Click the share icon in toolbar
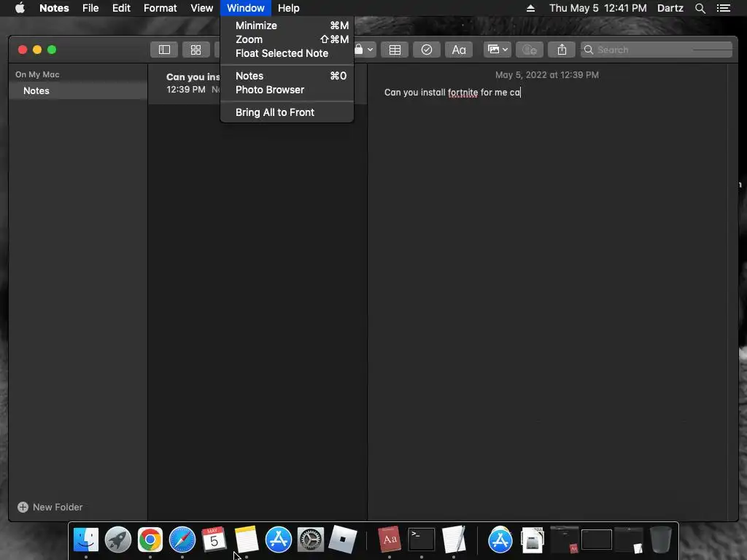Viewport: 747px width, 560px height. 562,50
